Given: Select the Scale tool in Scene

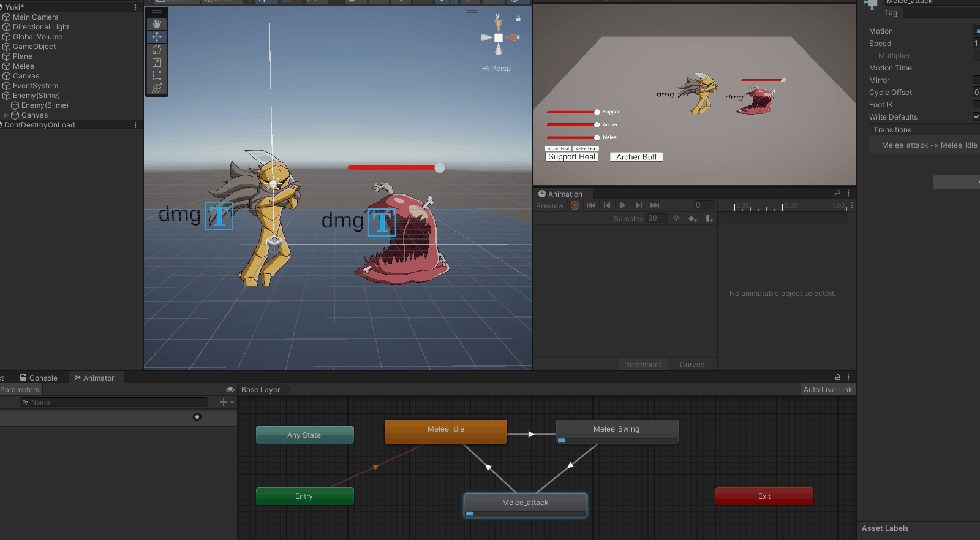Looking at the screenshot, I should 157,63.
